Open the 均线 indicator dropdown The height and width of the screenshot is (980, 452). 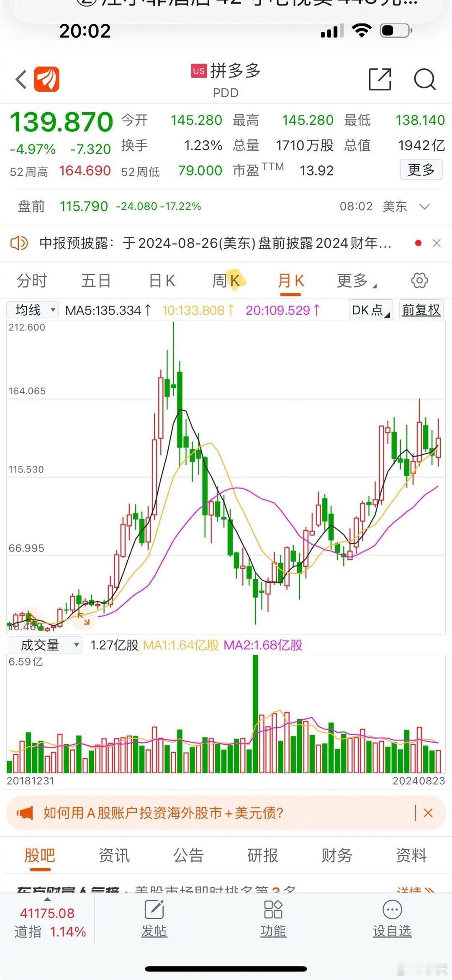point(33,310)
